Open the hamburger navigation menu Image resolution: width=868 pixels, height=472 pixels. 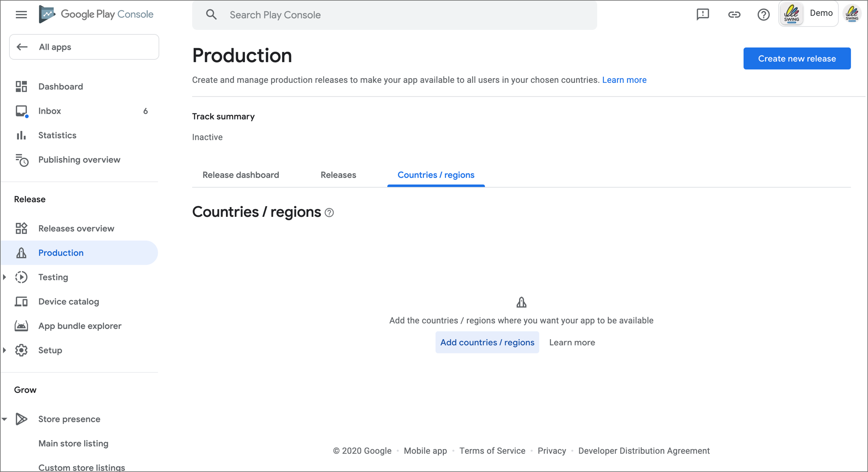pyautogui.click(x=21, y=15)
